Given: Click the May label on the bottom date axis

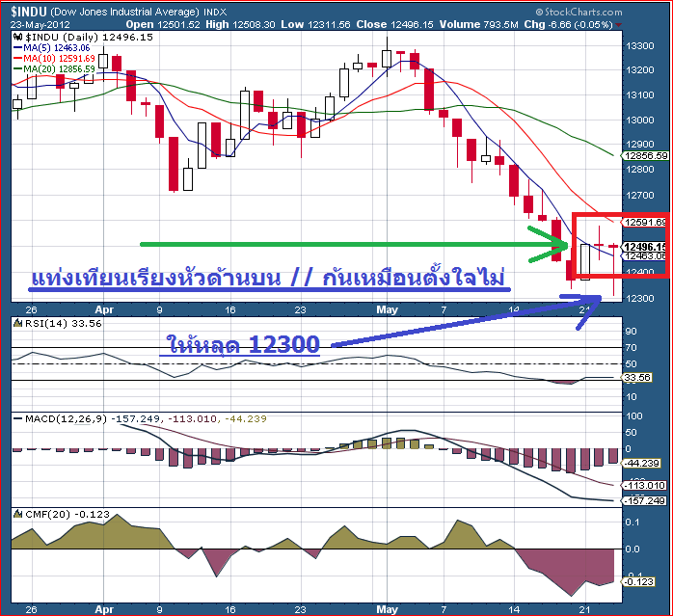Looking at the screenshot, I should [x=388, y=609].
